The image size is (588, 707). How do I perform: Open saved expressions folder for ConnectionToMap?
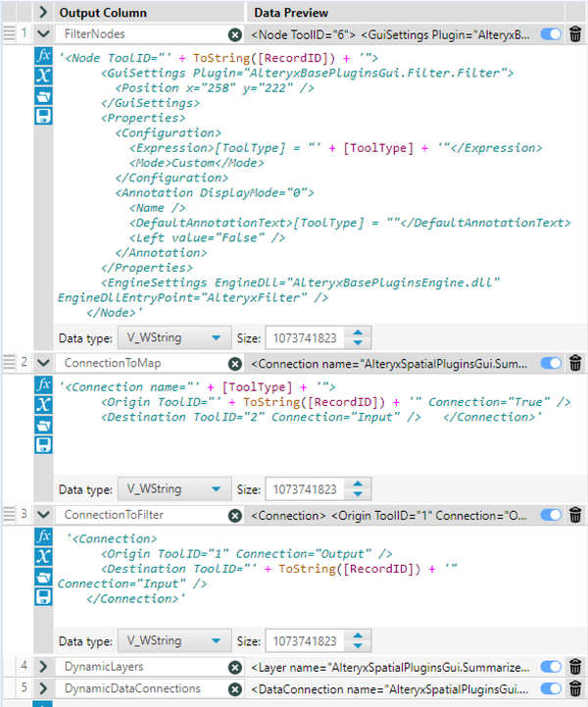point(43,425)
